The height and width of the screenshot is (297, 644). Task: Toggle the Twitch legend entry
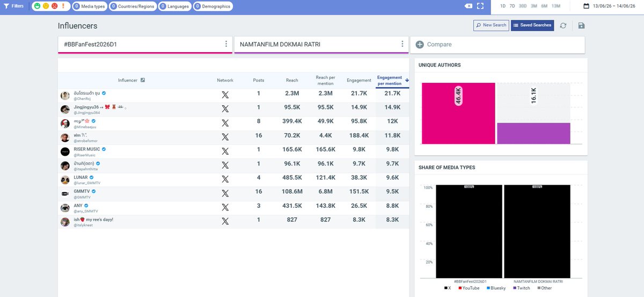522,288
